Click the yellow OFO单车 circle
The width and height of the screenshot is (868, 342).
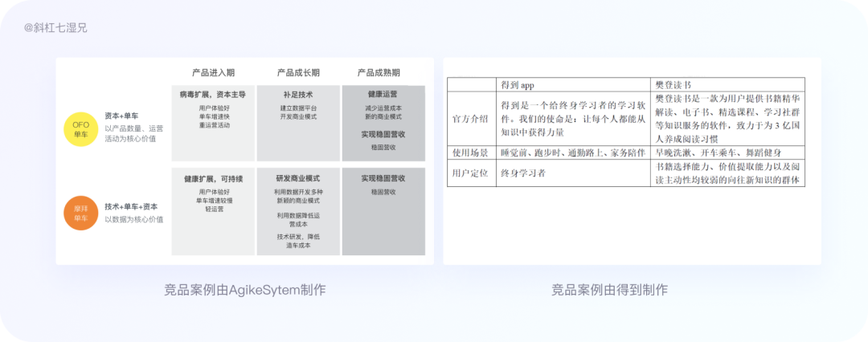(x=81, y=129)
